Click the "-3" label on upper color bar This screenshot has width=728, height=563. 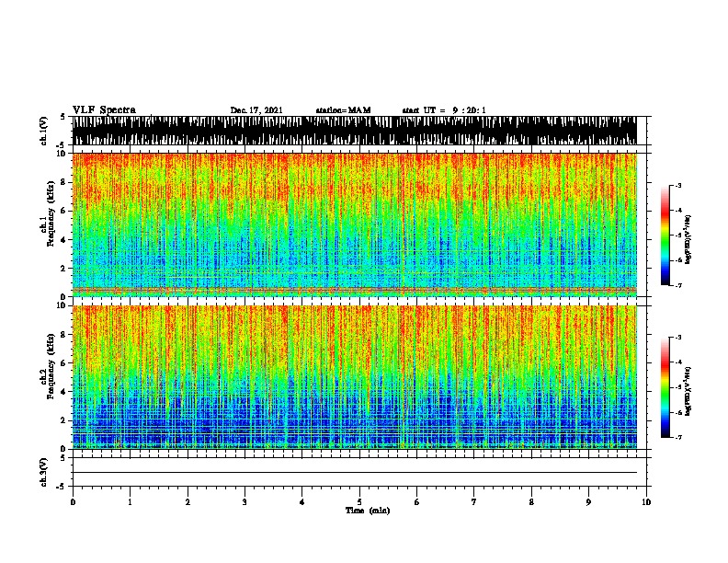(678, 186)
